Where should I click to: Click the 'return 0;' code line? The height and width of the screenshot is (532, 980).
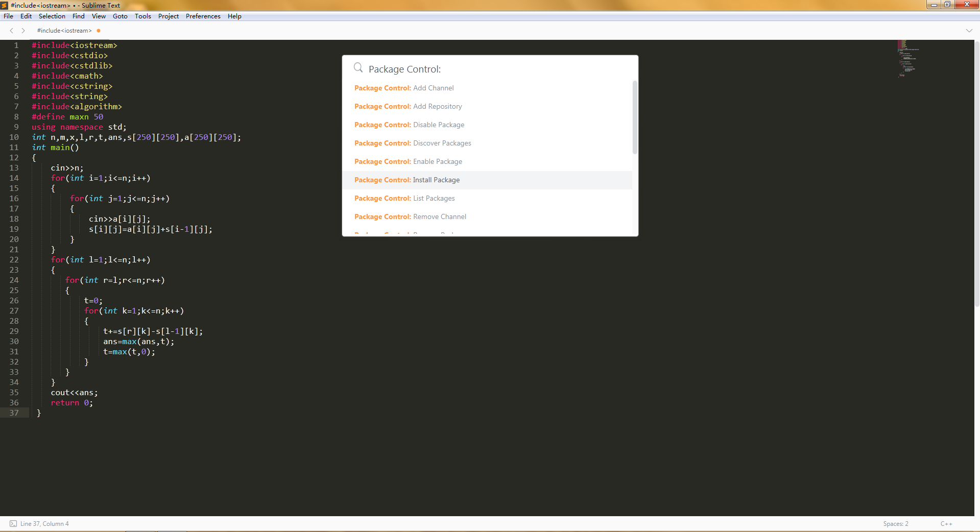pyautogui.click(x=72, y=403)
